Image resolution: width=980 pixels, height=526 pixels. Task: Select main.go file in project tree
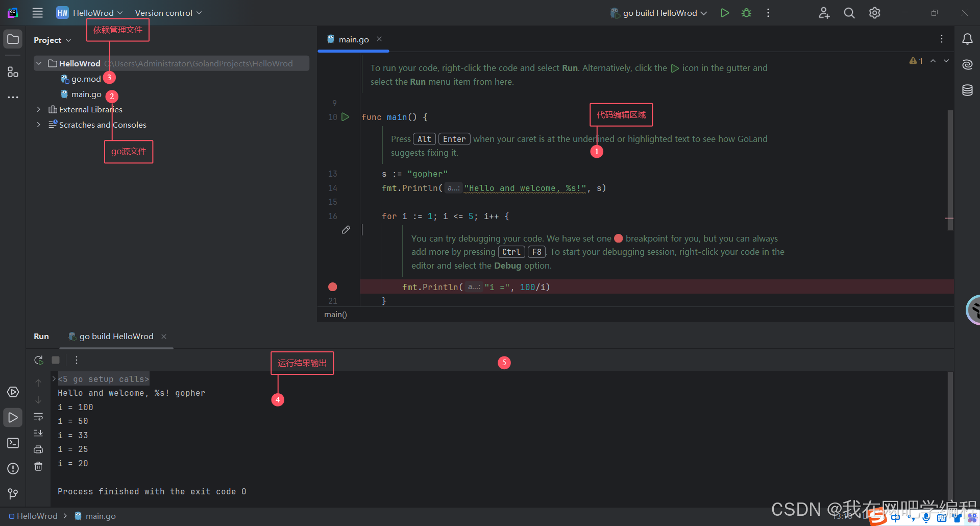pyautogui.click(x=81, y=94)
